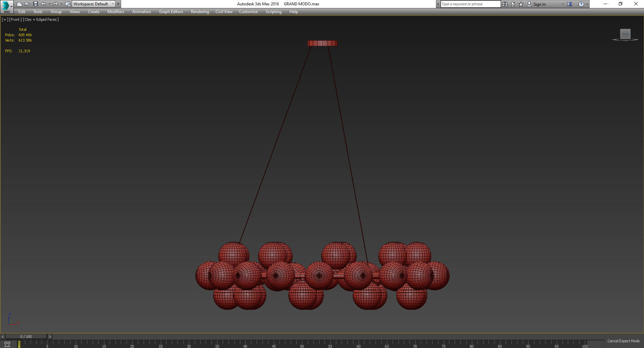The width and height of the screenshot is (644, 348).
Task: Customize Quick Access Toolbar arrow
Action: [x=118, y=4]
